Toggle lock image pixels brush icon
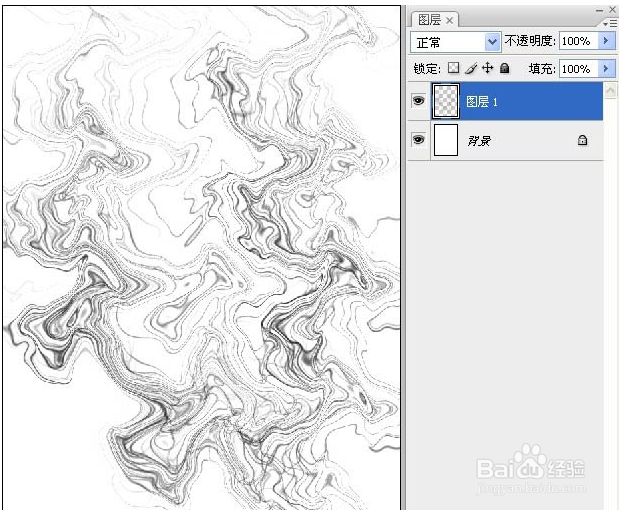This screenshot has height=510, width=621. coord(471,69)
